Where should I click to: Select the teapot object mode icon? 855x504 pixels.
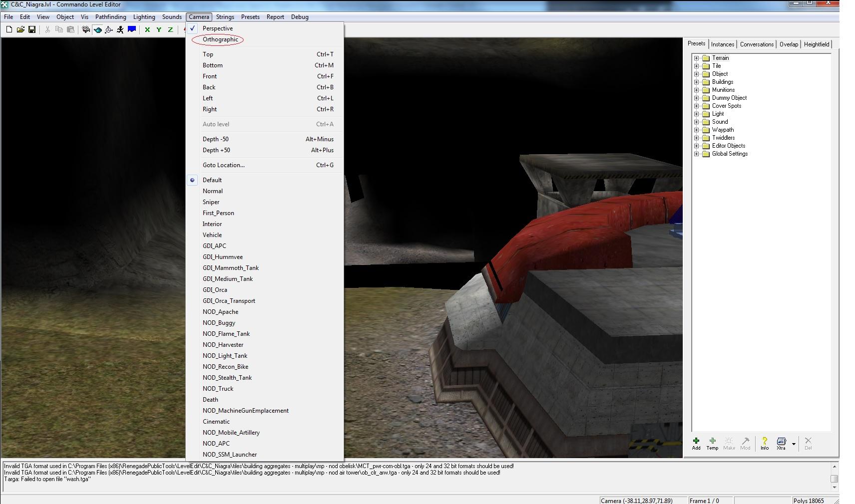tap(98, 30)
